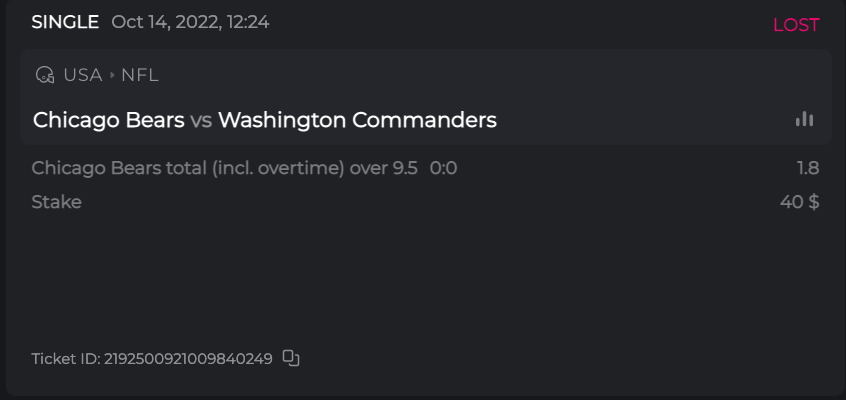Open the USA breadcrumb link
The width and height of the screenshot is (846, 400).
pos(83,75)
